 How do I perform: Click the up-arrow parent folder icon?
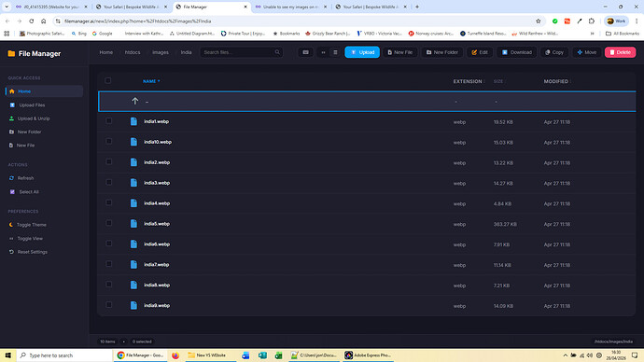click(x=134, y=101)
